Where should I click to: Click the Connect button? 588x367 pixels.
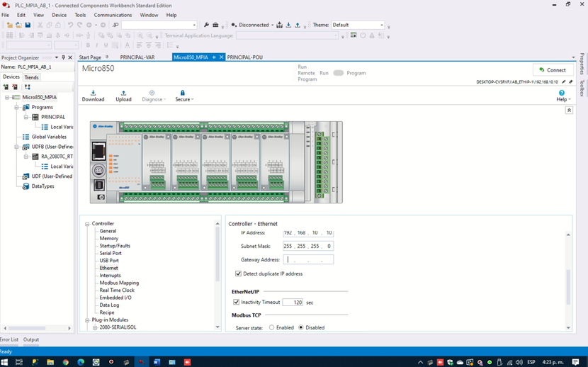pos(553,70)
